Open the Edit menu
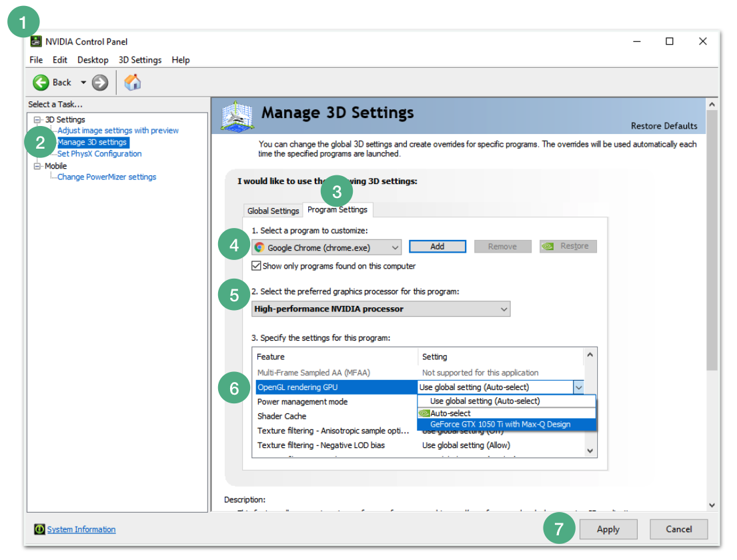737x560 pixels. 59,60
